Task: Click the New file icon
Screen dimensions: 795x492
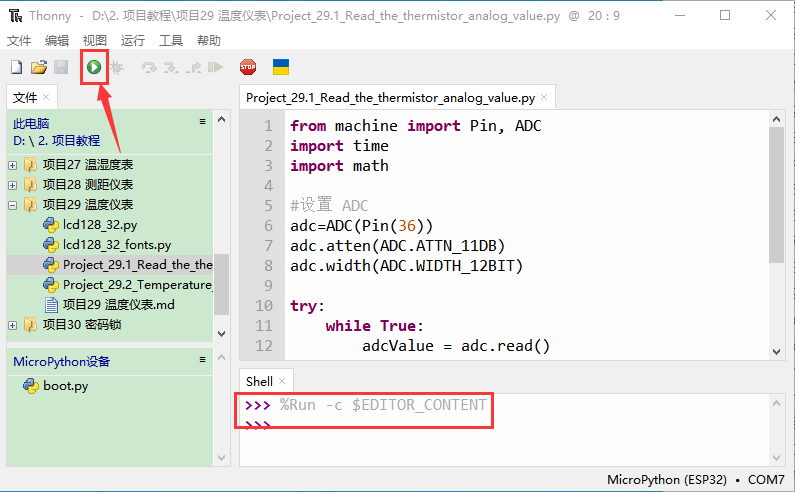Action: pyautogui.click(x=16, y=67)
